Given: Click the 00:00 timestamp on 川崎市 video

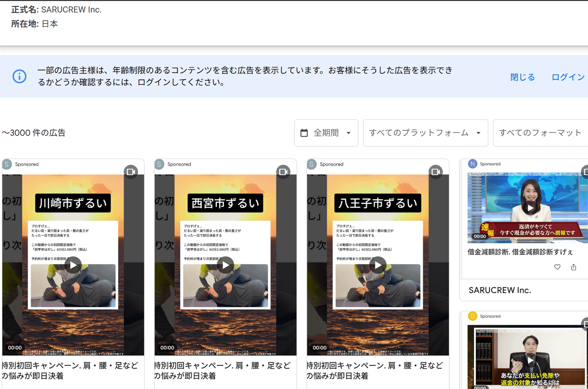Looking at the screenshot, I should pyautogui.click(x=15, y=348).
